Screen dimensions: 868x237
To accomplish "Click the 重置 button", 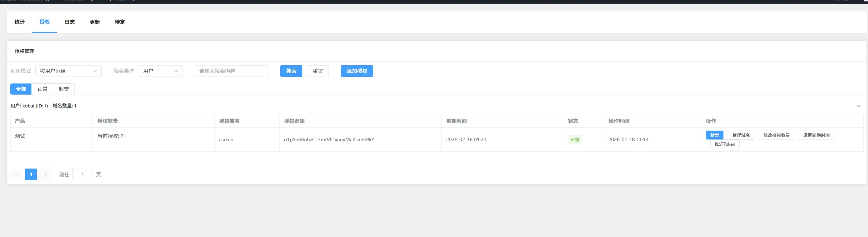I will coord(317,71).
